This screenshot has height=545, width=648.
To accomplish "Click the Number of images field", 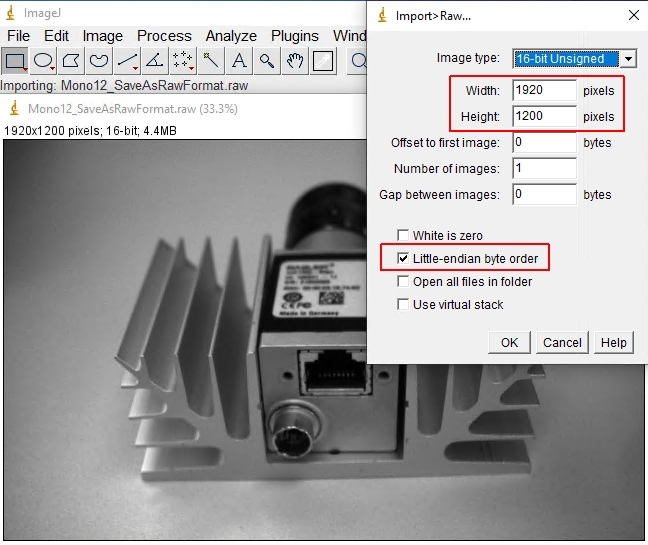I will (544, 168).
